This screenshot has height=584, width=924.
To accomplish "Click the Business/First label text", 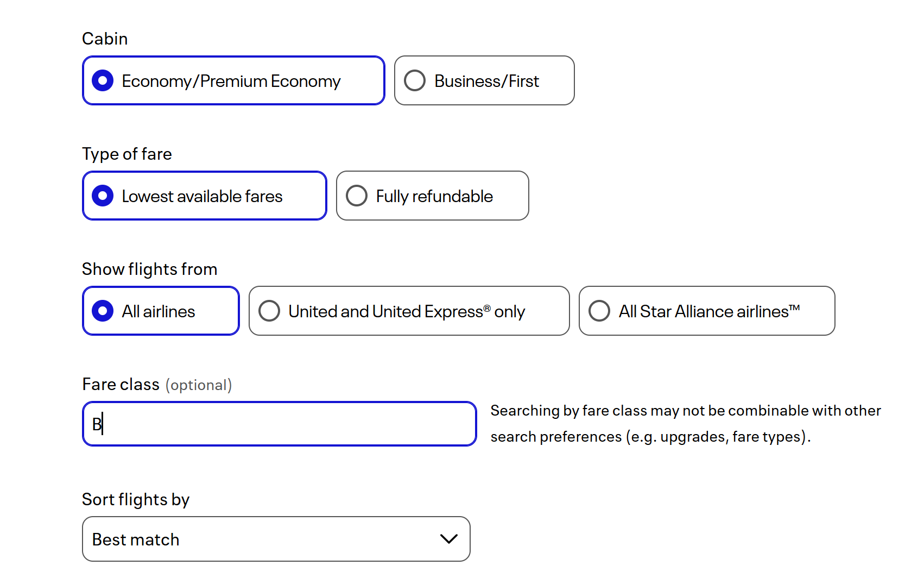I will 486,81.
